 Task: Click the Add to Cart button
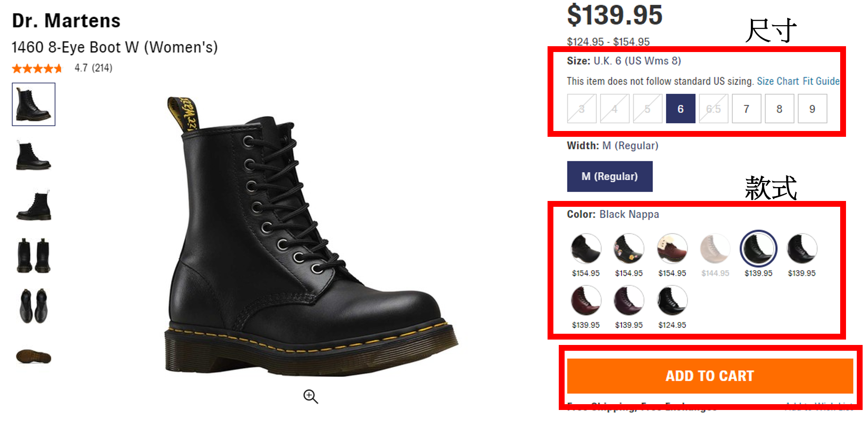tap(710, 376)
